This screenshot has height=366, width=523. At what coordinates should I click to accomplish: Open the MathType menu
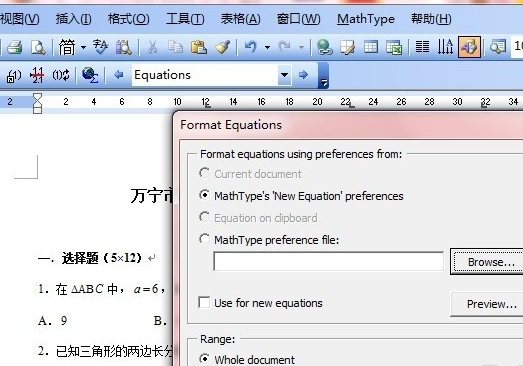(x=366, y=19)
